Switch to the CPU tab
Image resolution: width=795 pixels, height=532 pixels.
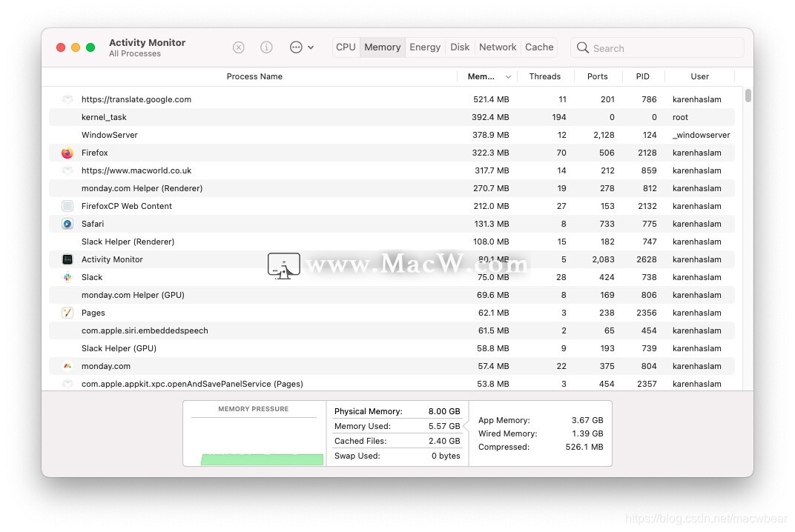pyautogui.click(x=346, y=47)
